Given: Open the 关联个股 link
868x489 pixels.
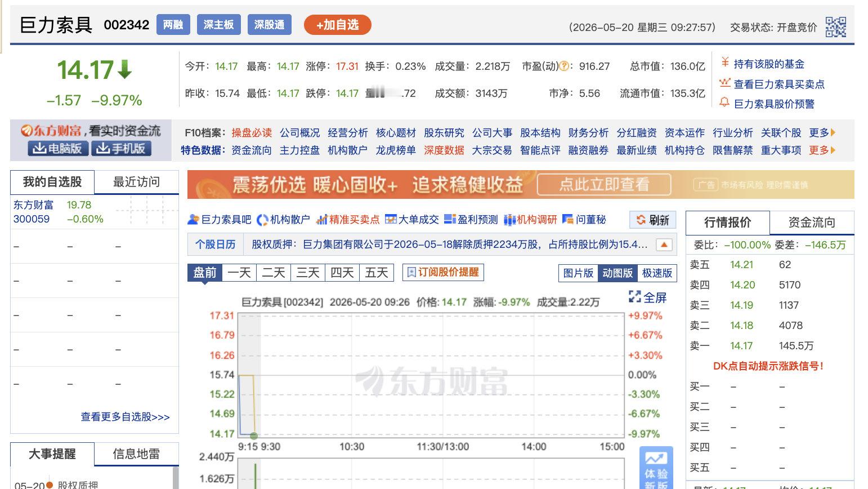Looking at the screenshot, I should point(781,133).
